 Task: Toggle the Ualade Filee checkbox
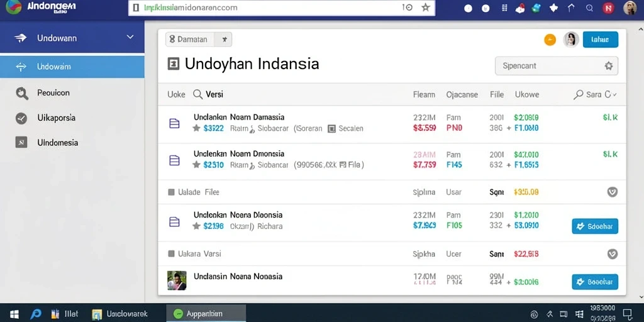tap(171, 192)
